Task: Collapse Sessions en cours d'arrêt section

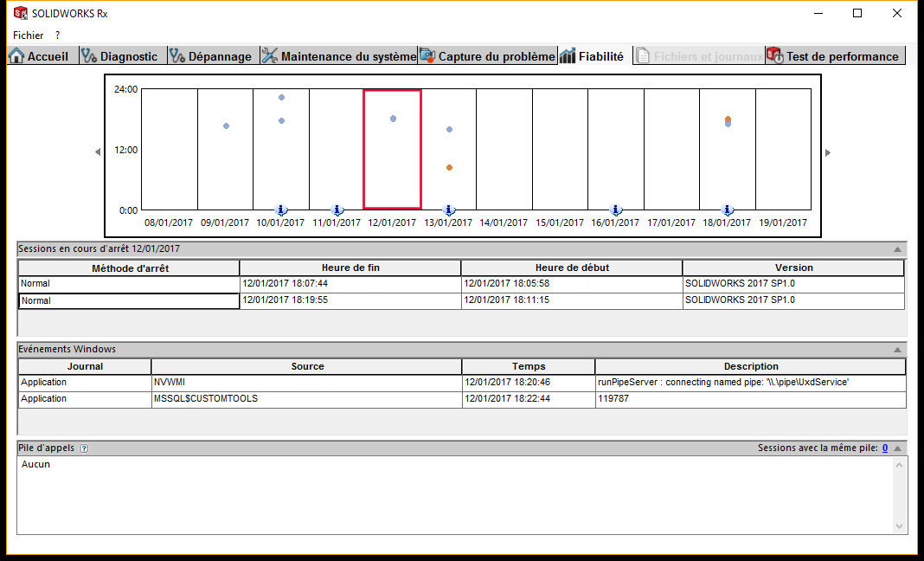Action: (x=897, y=249)
